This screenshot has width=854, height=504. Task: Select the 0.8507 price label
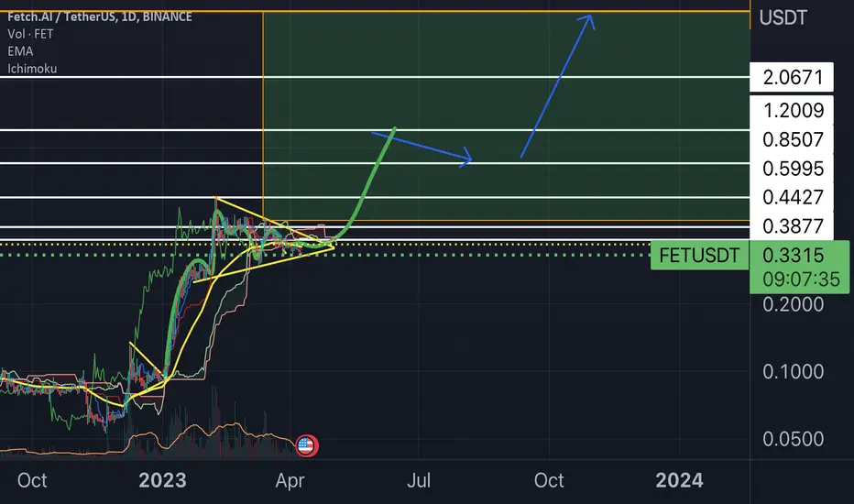(x=792, y=139)
